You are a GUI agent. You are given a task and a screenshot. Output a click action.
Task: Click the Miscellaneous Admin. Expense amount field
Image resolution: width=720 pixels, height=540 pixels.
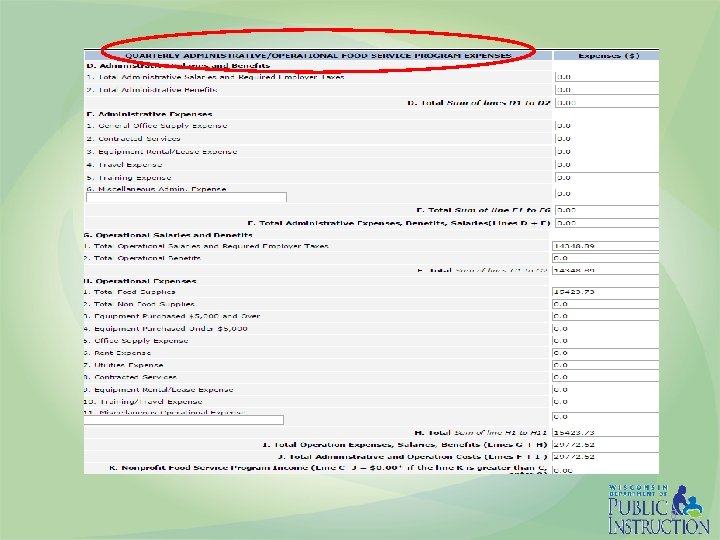coord(607,194)
